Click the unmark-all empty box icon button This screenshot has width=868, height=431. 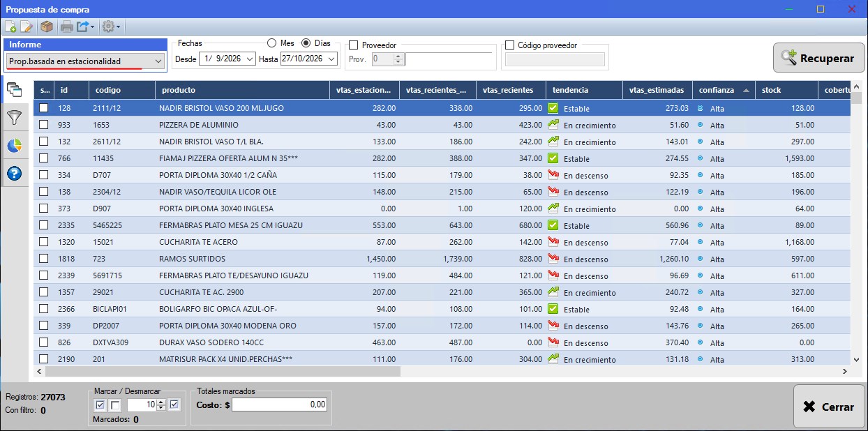(115, 405)
